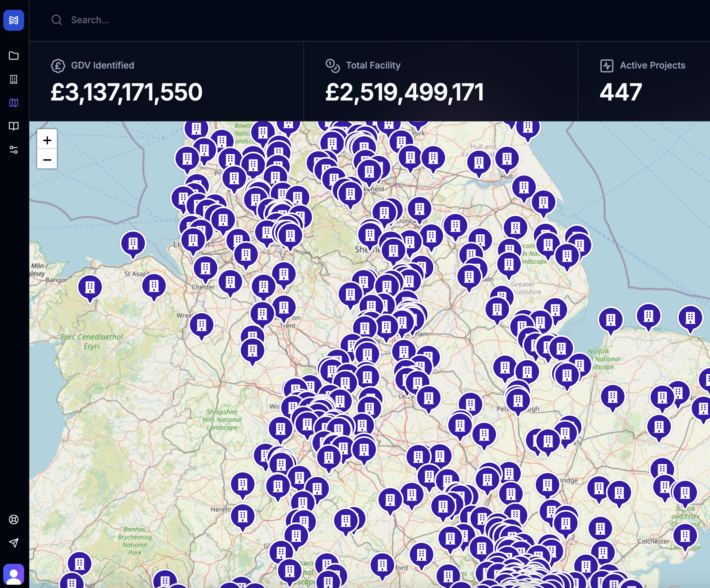710x588 pixels.
Task: Select the map pin off Anglesey coast
Action: [x=133, y=244]
